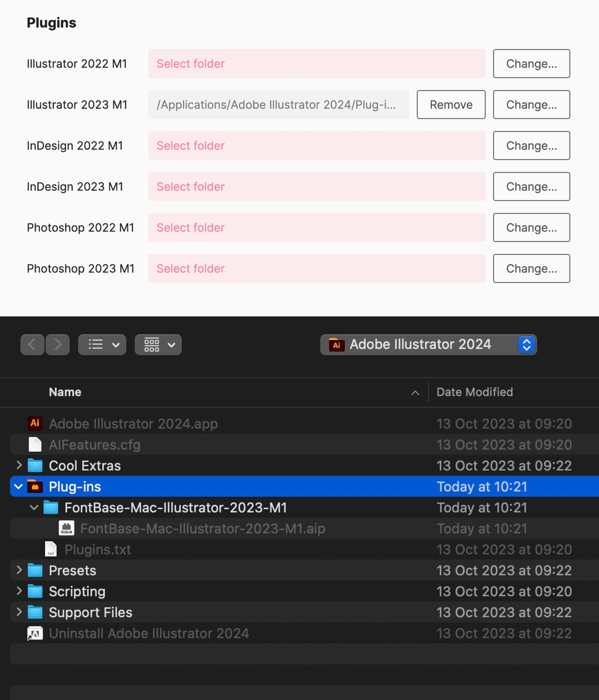Open Adobe Illustrator 2024 location popup
This screenshot has width=599, height=700.
click(428, 345)
